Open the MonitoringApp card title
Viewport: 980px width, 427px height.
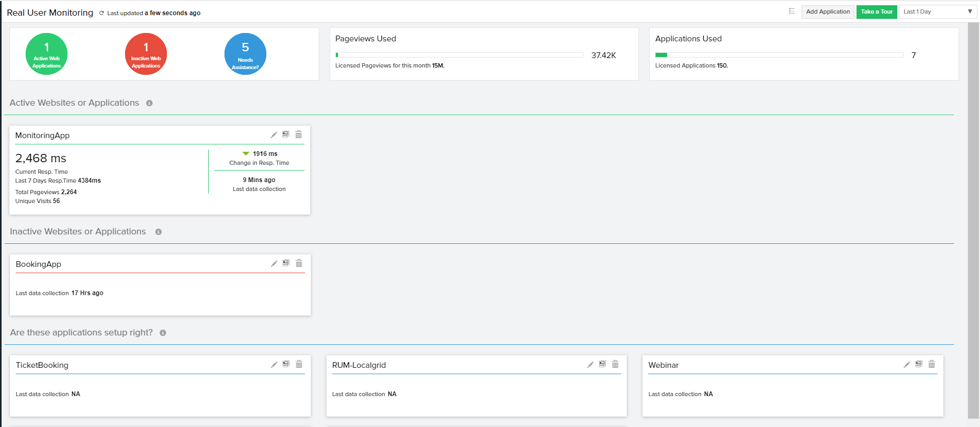pos(42,136)
